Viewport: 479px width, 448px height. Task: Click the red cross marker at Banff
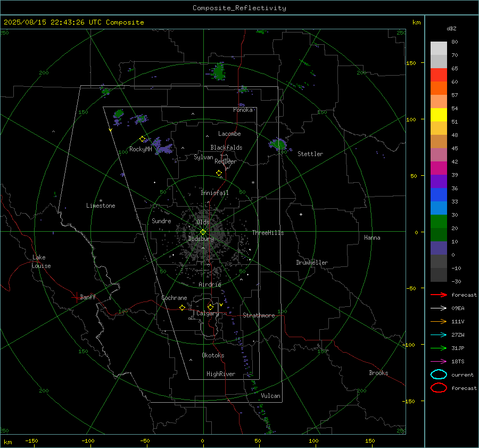click(76, 297)
